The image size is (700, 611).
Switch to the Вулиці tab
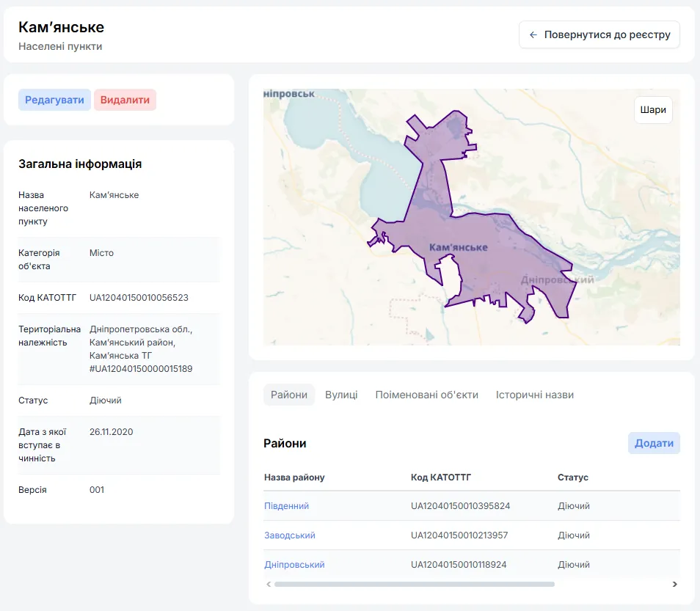(341, 395)
